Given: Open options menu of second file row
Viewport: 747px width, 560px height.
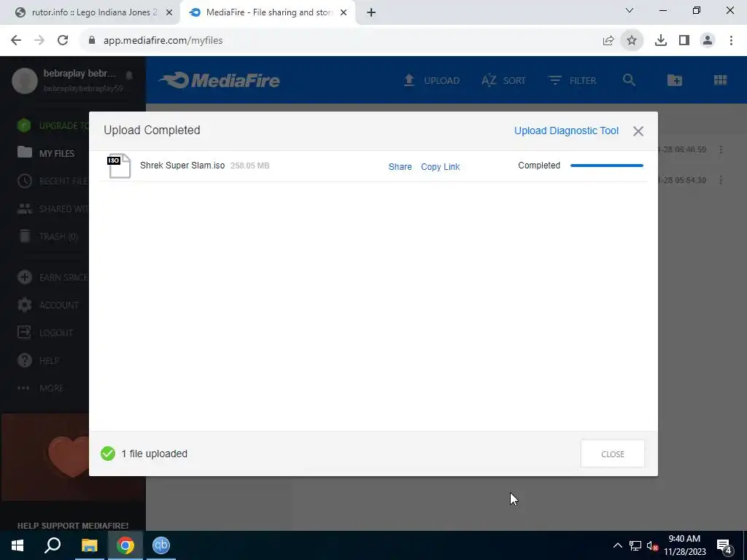Looking at the screenshot, I should (721, 180).
